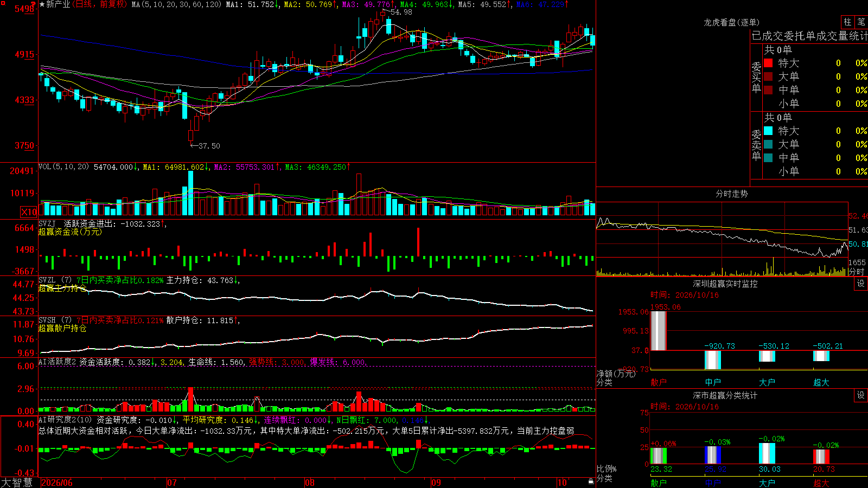Image resolution: width=868 pixels, height=488 pixels.
Task: Click the 分时走势 panel title
Action: [731, 194]
